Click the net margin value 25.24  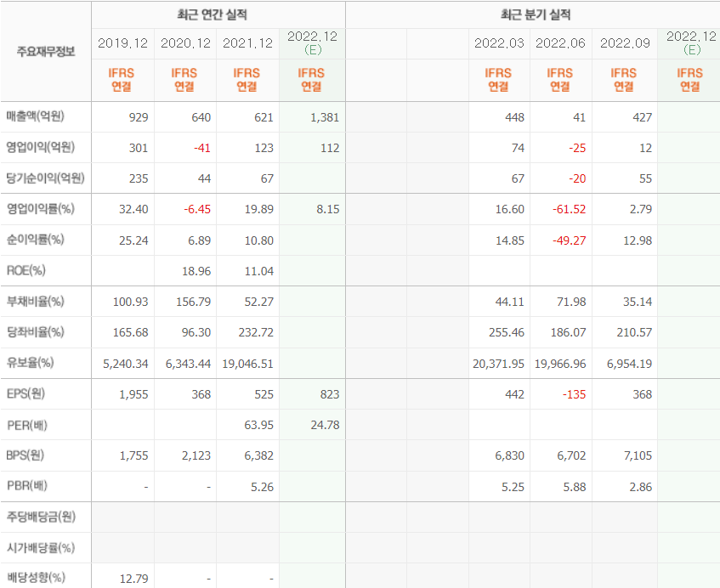click(133, 240)
